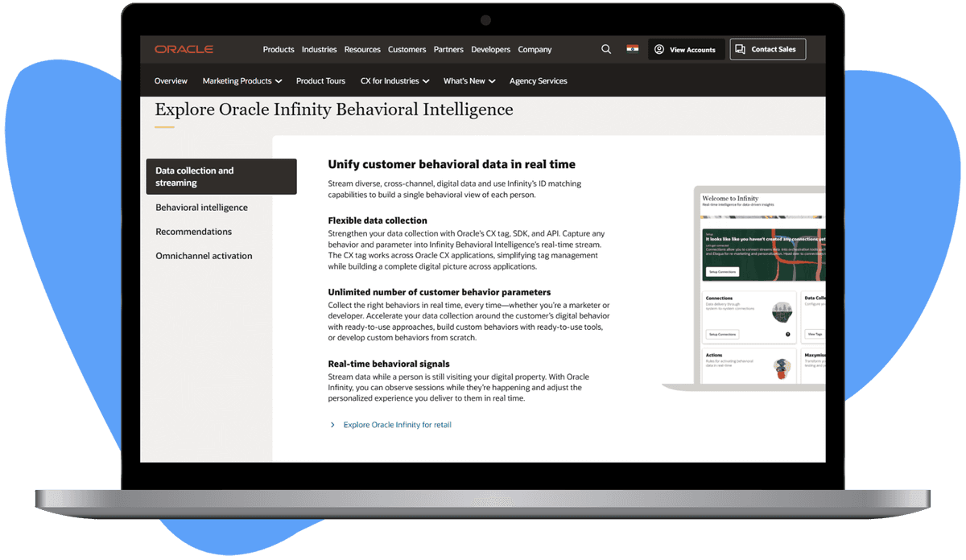This screenshot has width=966, height=560.
Task: Open the Products menu
Action: tap(279, 49)
